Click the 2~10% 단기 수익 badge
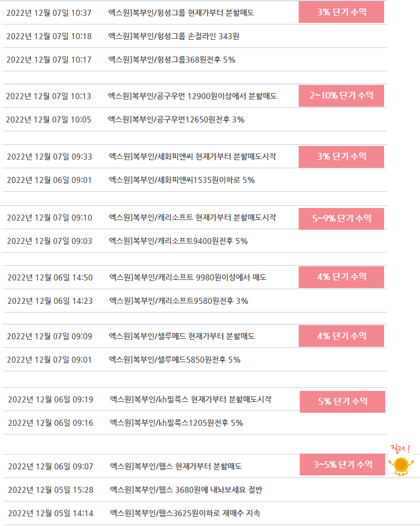The width and height of the screenshot is (420, 526). click(x=341, y=96)
